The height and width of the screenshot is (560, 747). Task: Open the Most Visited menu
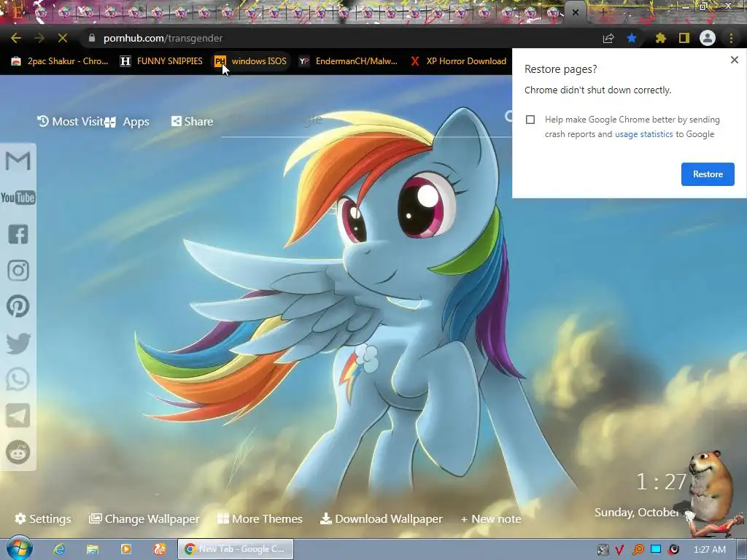pyautogui.click(x=70, y=122)
